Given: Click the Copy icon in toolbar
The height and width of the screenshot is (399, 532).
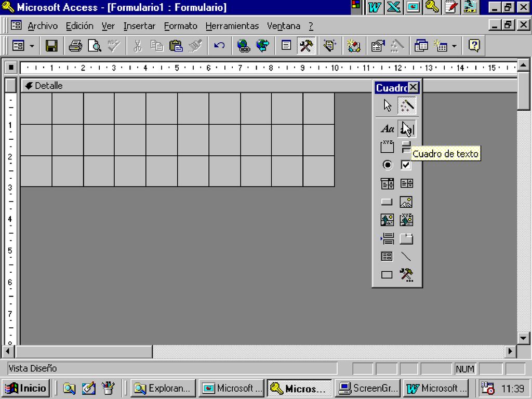Looking at the screenshot, I should click(x=157, y=46).
